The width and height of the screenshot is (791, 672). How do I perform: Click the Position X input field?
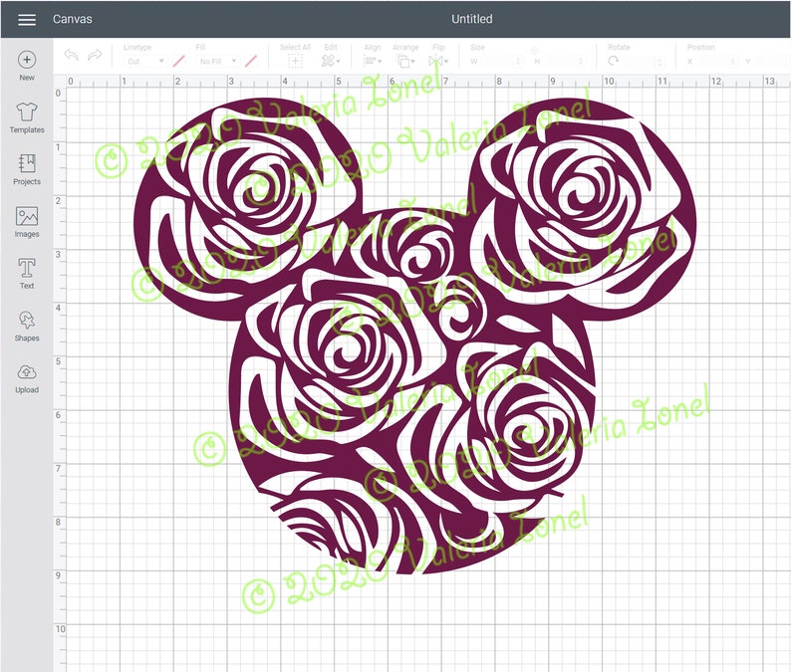click(716, 61)
